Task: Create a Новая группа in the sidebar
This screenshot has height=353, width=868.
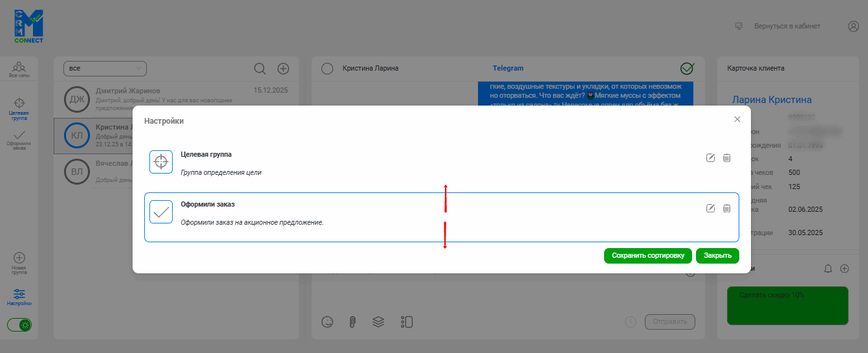Action: [x=19, y=264]
